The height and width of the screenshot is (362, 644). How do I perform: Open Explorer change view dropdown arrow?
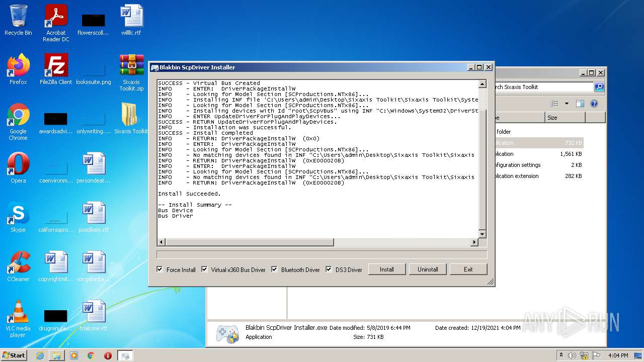(x=567, y=104)
